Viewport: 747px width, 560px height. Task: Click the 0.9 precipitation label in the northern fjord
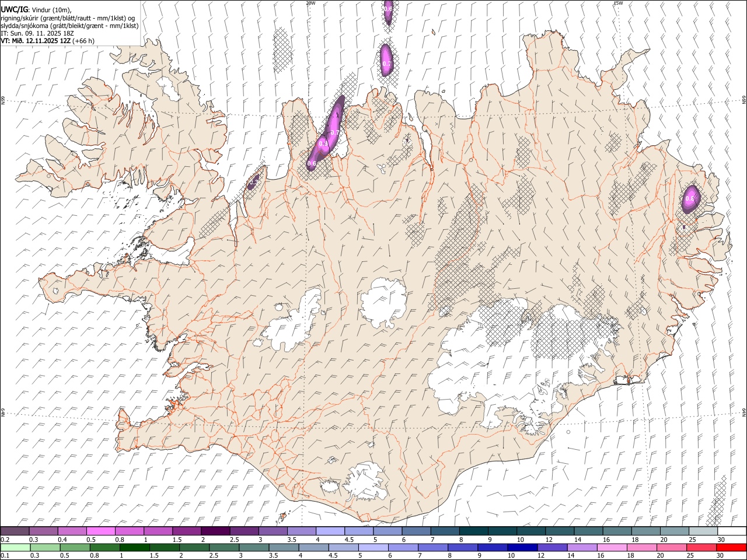pyautogui.click(x=324, y=143)
